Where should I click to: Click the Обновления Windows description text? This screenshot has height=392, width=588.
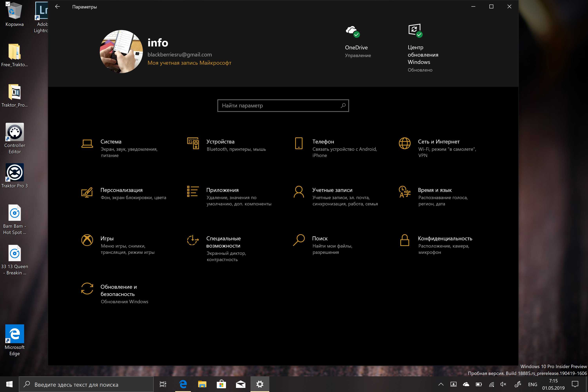click(124, 302)
